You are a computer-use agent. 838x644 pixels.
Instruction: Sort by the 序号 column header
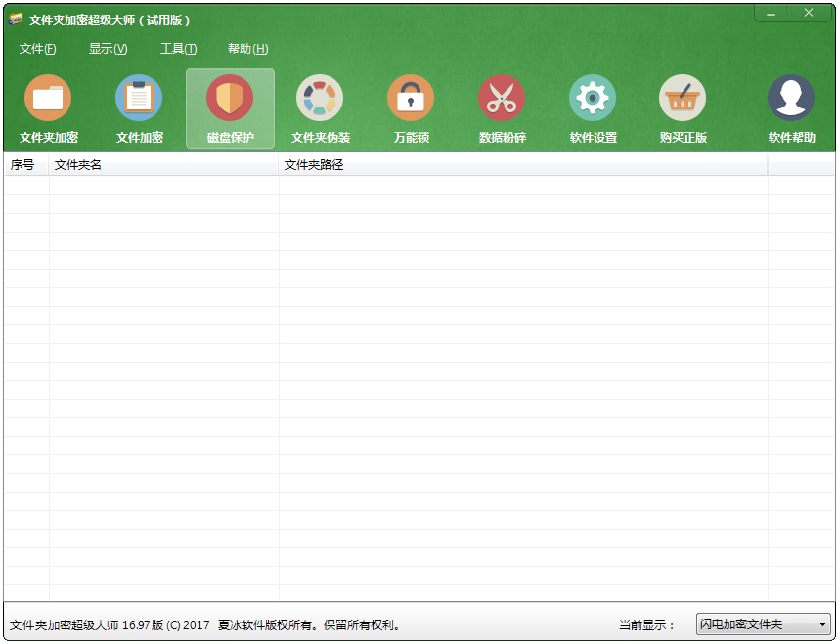coord(22,164)
